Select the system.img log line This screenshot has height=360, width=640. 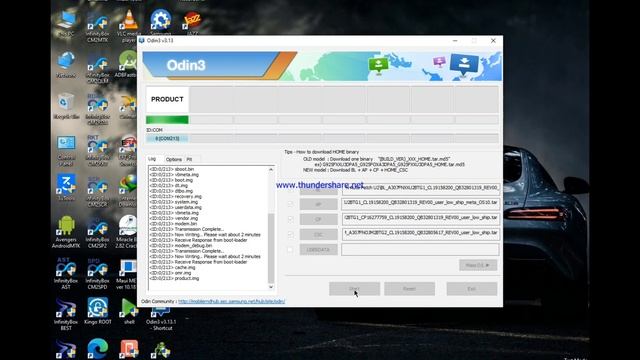pos(173,202)
